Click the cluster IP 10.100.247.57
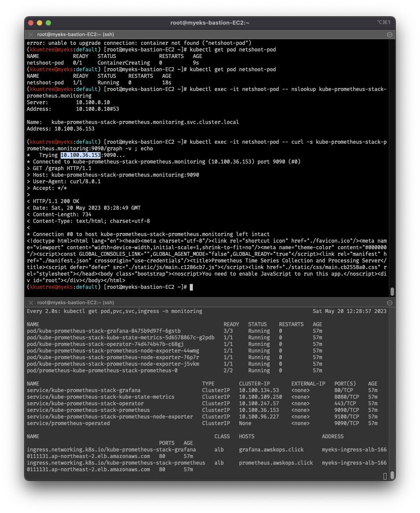This screenshot has height=513, width=420. (259, 404)
